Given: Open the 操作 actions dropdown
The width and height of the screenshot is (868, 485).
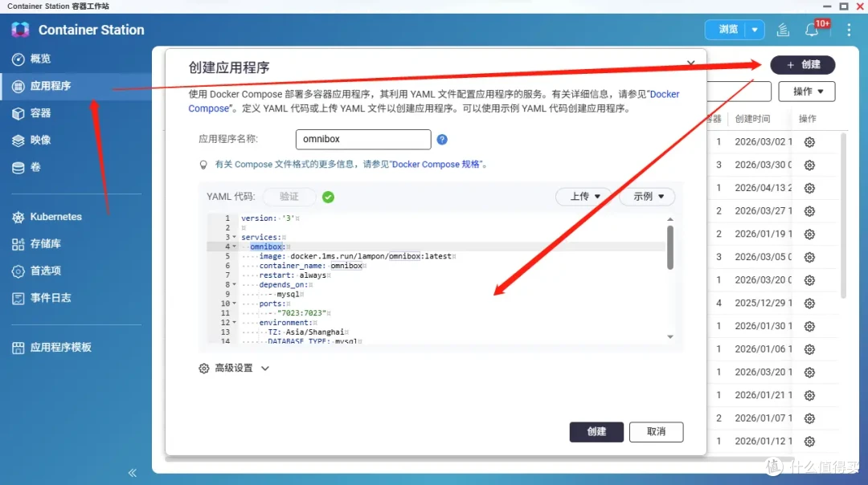Looking at the screenshot, I should [807, 92].
